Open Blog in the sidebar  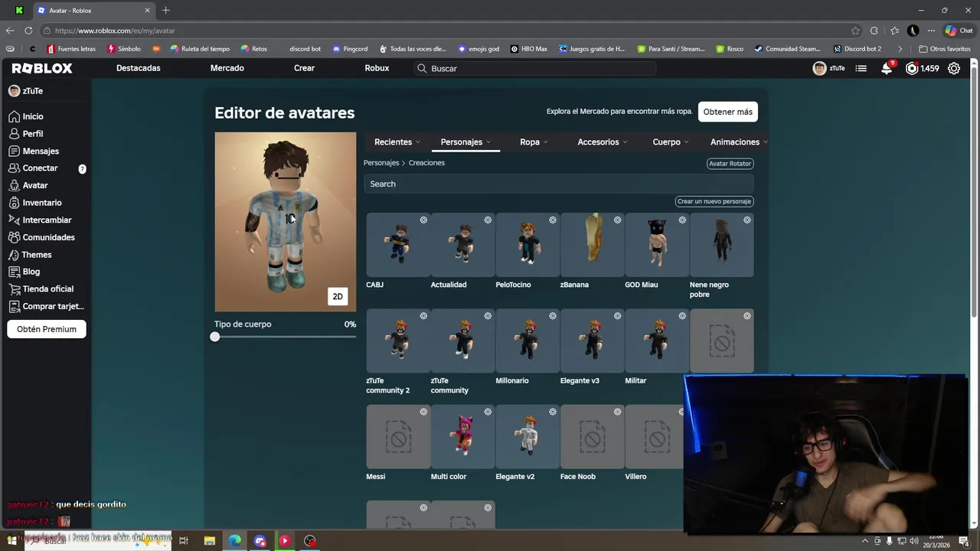(x=24, y=272)
